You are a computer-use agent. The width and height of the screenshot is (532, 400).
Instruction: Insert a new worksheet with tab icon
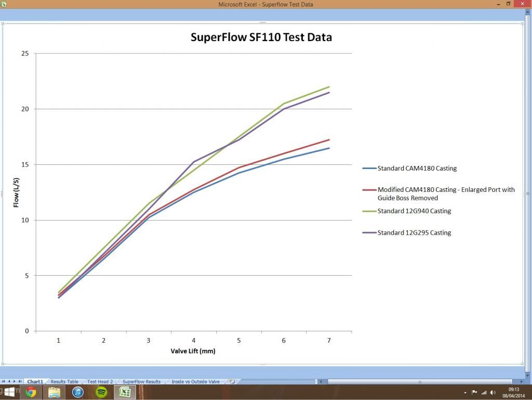[x=232, y=381]
